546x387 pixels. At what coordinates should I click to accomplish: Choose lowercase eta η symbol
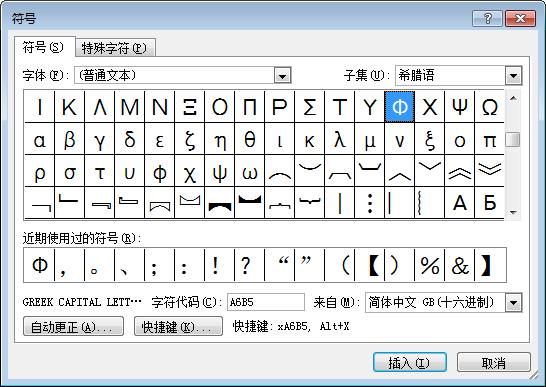pos(220,139)
